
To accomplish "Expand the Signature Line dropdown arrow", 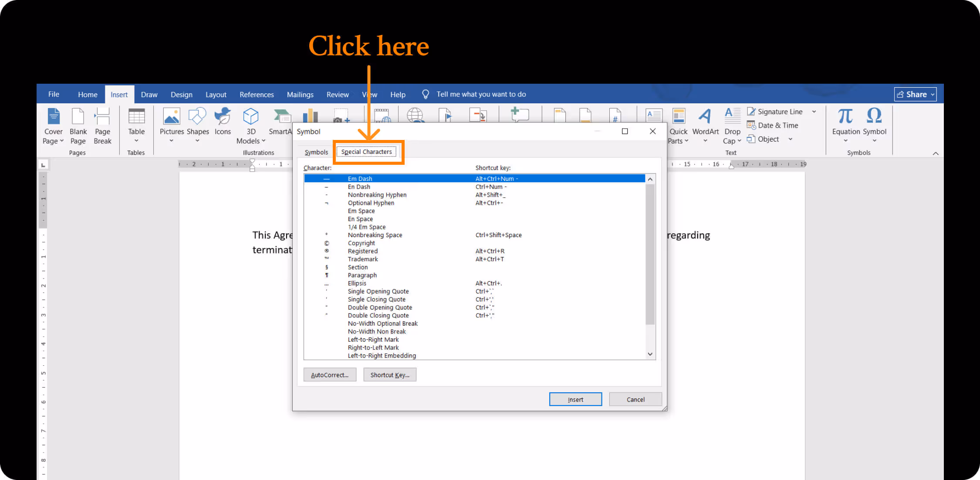I will click(x=814, y=112).
